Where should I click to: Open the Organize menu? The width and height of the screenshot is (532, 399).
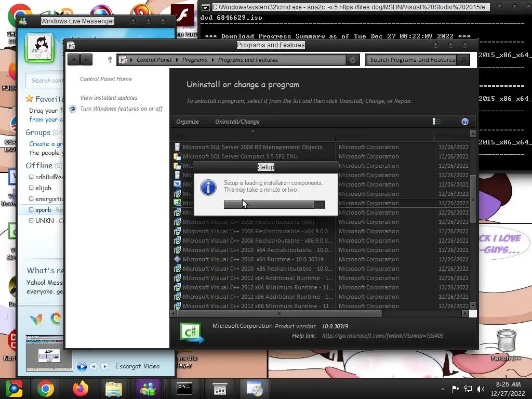click(190, 122)
